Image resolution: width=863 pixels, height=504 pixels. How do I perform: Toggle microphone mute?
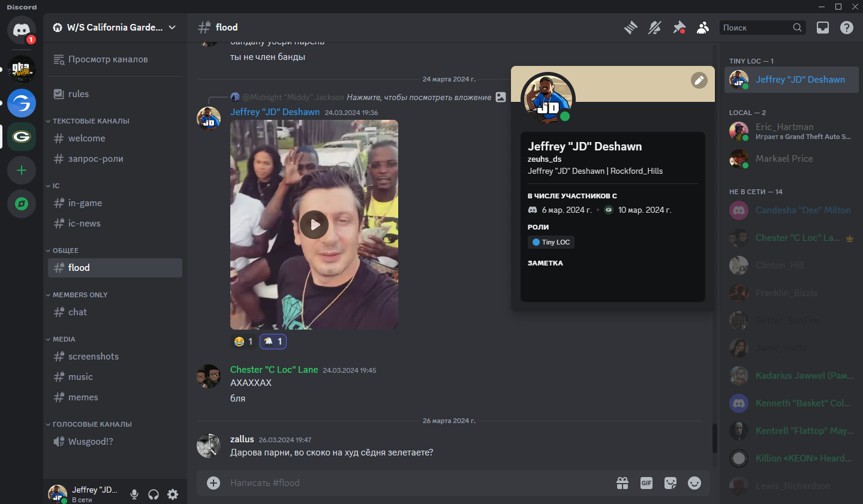pyautogui.click(x=134, y=494)
